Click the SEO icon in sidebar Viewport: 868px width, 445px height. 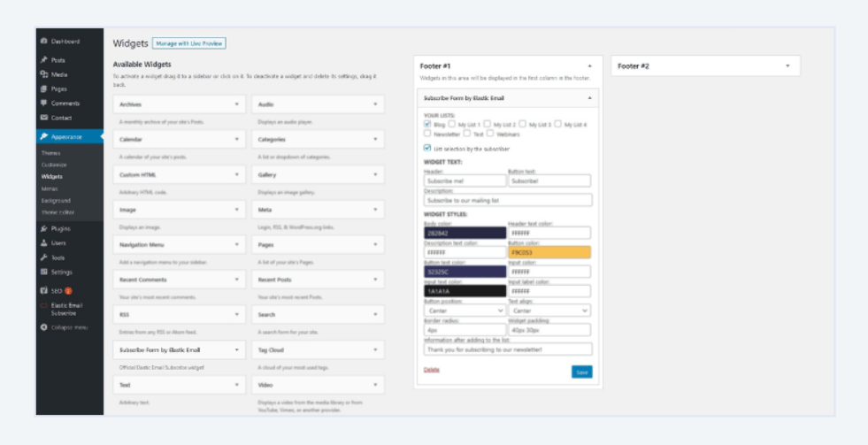[44, 290]
